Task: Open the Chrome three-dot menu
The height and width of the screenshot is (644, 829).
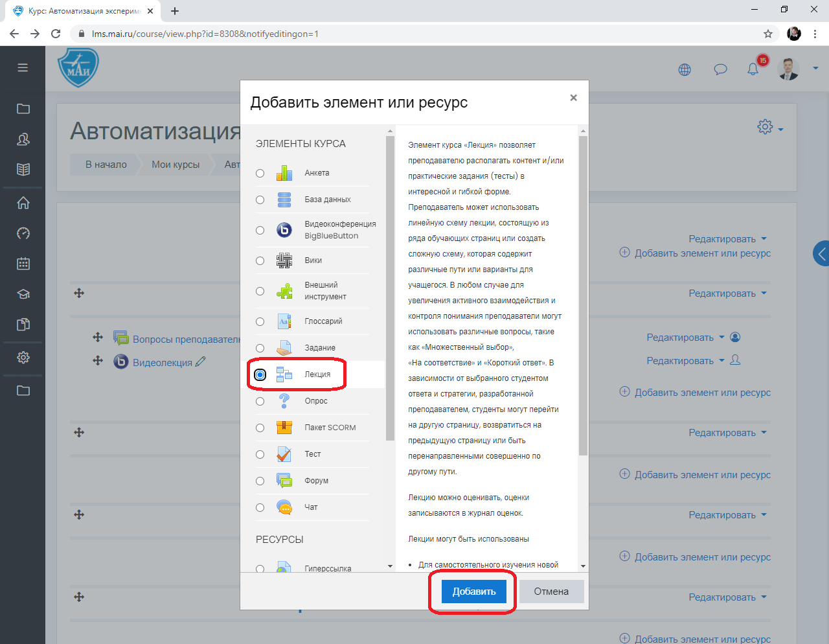Action: click(815, 34)
